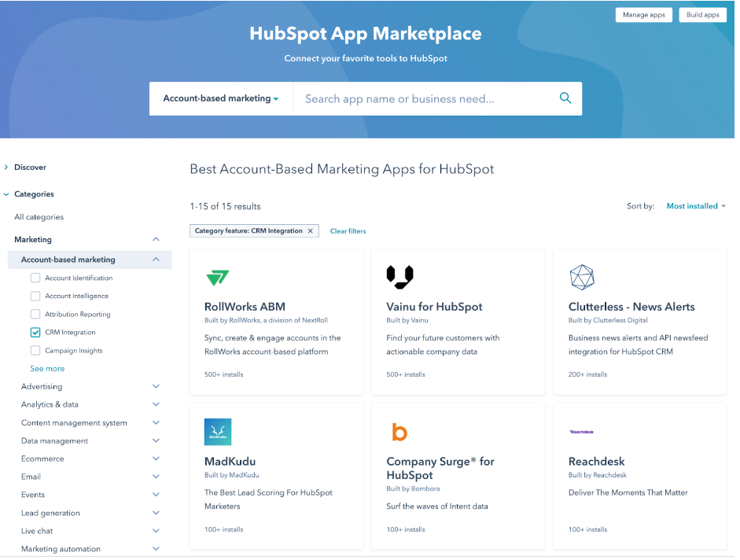This screenshot has height=560, width=740.
Task: Open the Bombora orange b logo
Action: pos(399,432)
